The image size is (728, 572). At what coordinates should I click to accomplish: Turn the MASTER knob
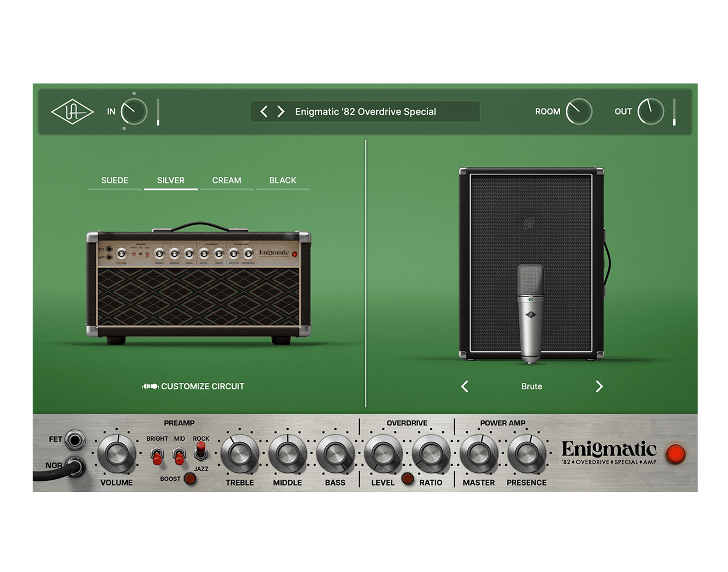(479, 454)
